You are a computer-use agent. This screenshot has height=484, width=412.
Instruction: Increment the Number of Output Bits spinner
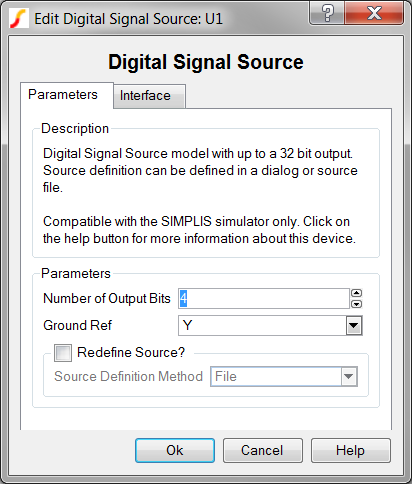click(357, 293)
